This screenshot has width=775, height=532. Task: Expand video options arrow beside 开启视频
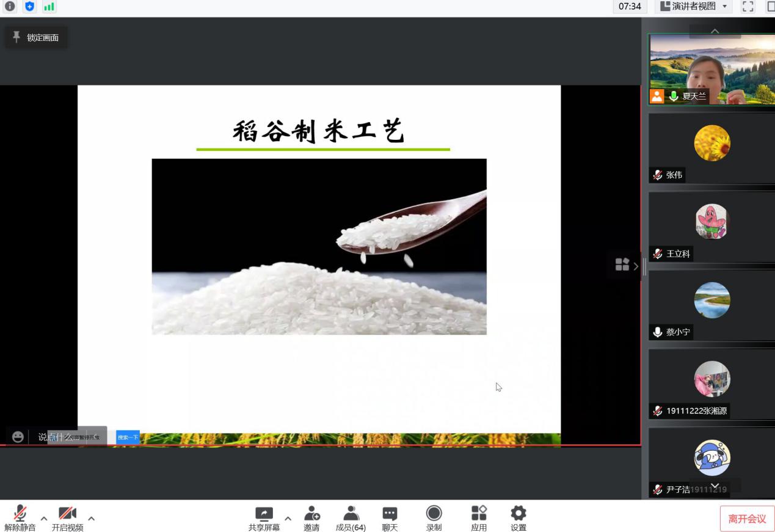(92, 519)
